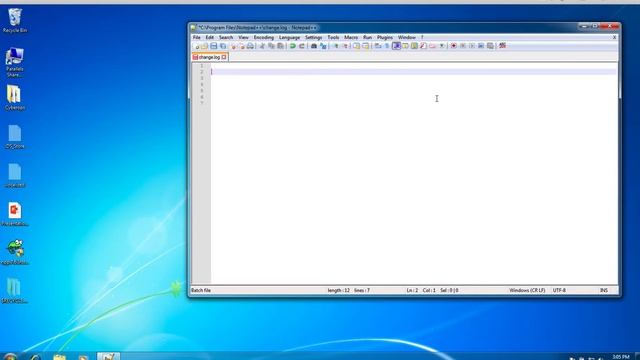Viewport: 640px width, 360px height.
Task: Click the macro Playback icon
Action: pos(472,46)
